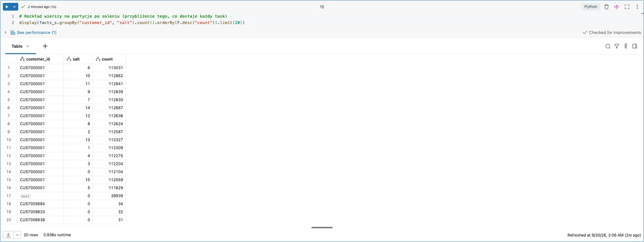Select the count cell 111829
Screen dimensions: 644x242
[x=109, y=188]
